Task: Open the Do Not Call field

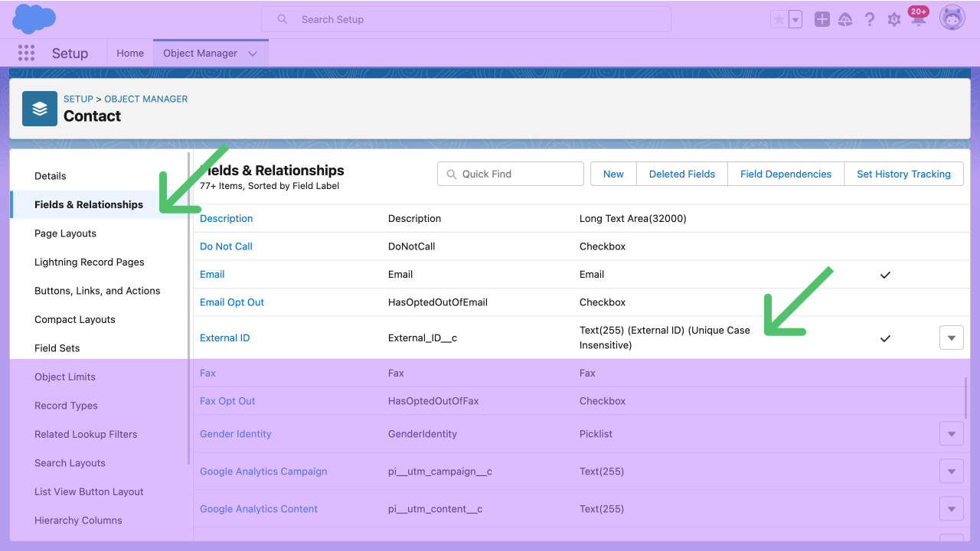Action: click(226, 246)
